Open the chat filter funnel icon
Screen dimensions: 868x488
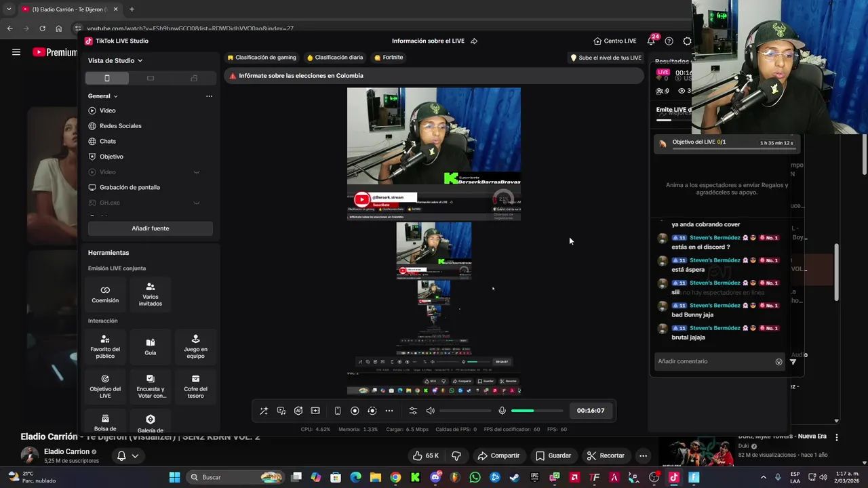pos(793,362)
